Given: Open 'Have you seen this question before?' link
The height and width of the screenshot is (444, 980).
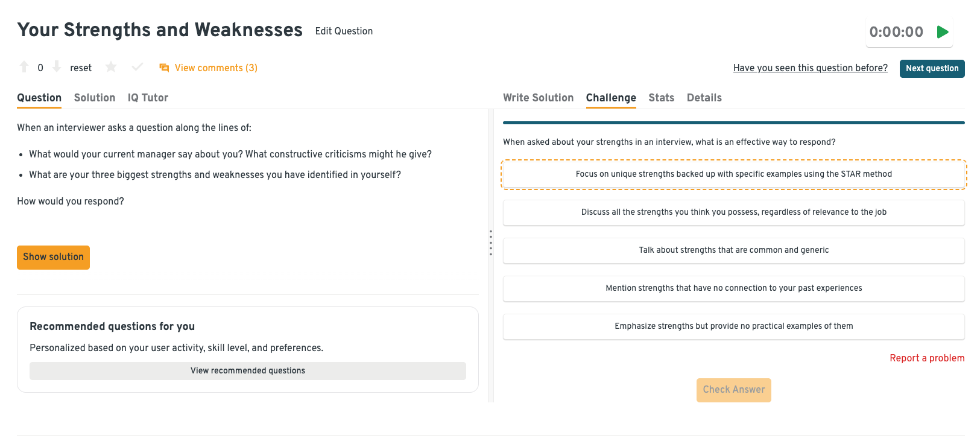Looking at the screenshot, I should point(810,68).
